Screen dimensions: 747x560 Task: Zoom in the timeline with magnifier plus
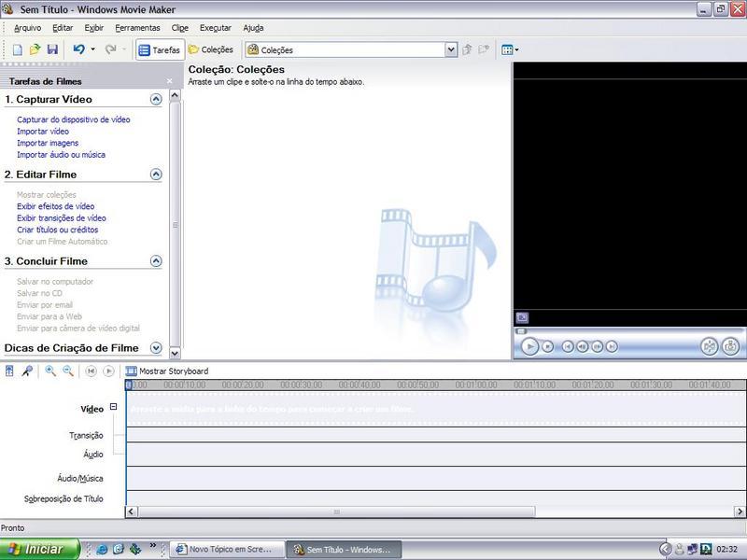50,371
